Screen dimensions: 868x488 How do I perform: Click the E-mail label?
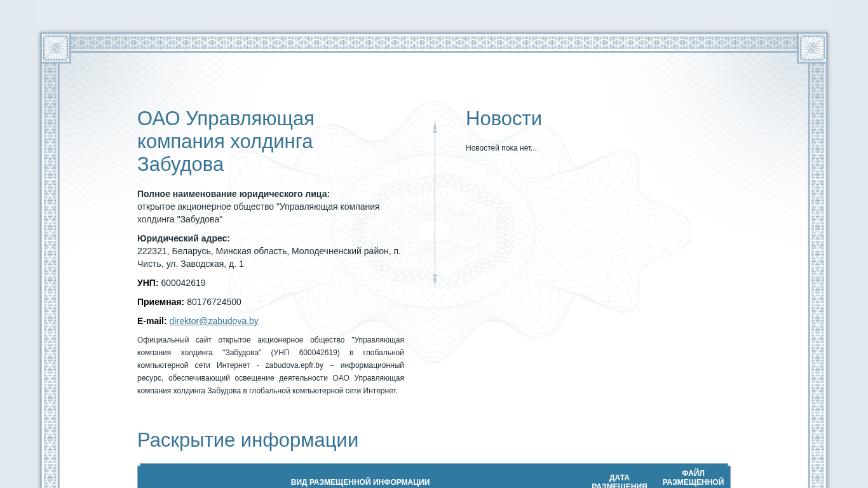click(152, 321)
